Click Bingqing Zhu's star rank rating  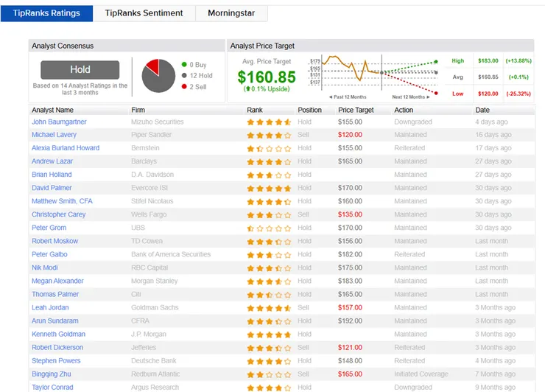coord(269,374)
